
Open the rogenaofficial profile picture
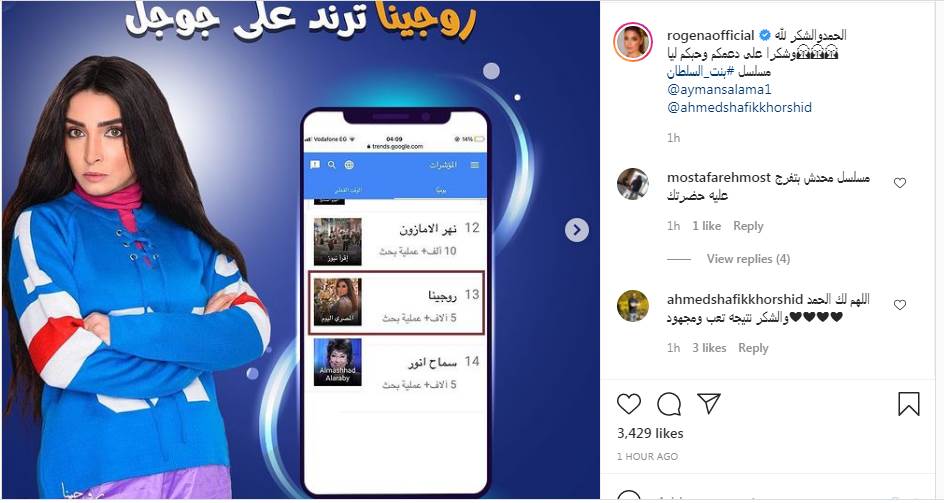click(x=633, y=42)
